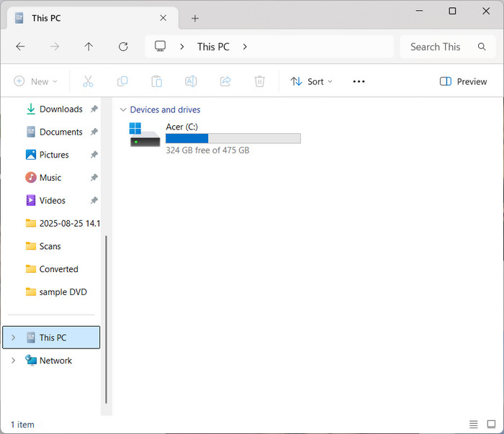The height and width of the screenshot is (434, 504).
Task: Select the This PC tab
Action: [92, 18]
